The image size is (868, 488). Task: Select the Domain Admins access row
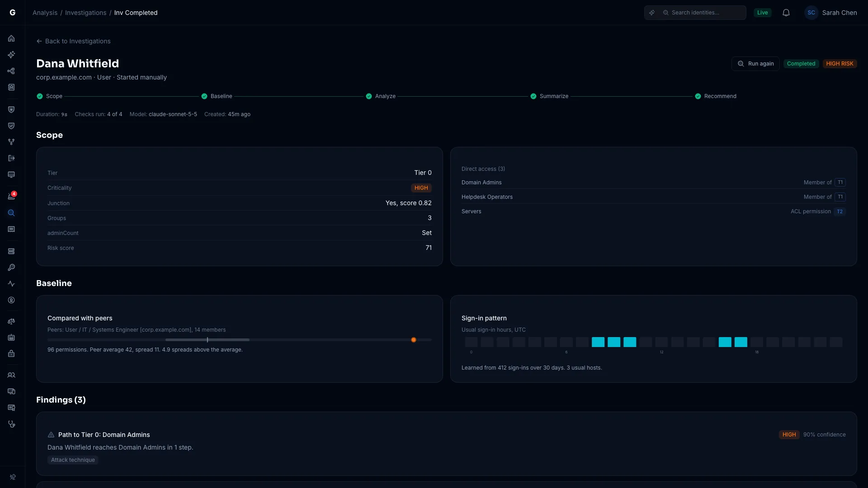[654, 183]
